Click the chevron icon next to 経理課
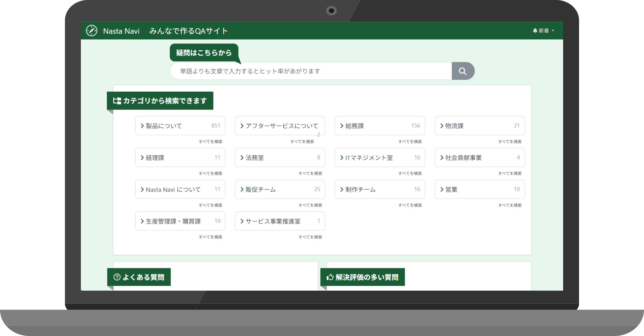 (142, 158)
